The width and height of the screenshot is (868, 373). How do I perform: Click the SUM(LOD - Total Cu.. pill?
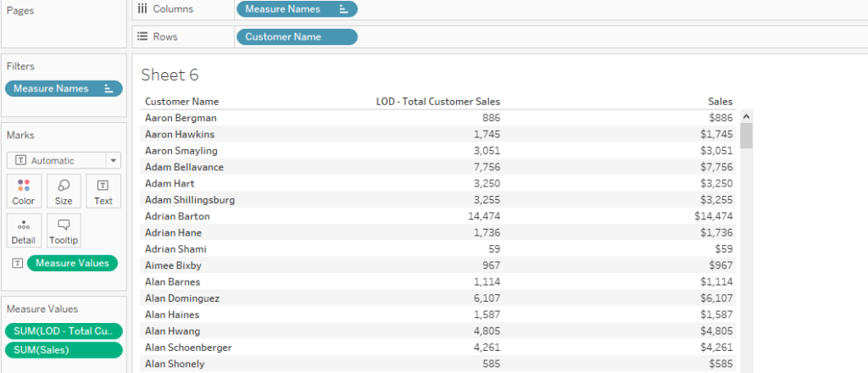pos(64,331)
